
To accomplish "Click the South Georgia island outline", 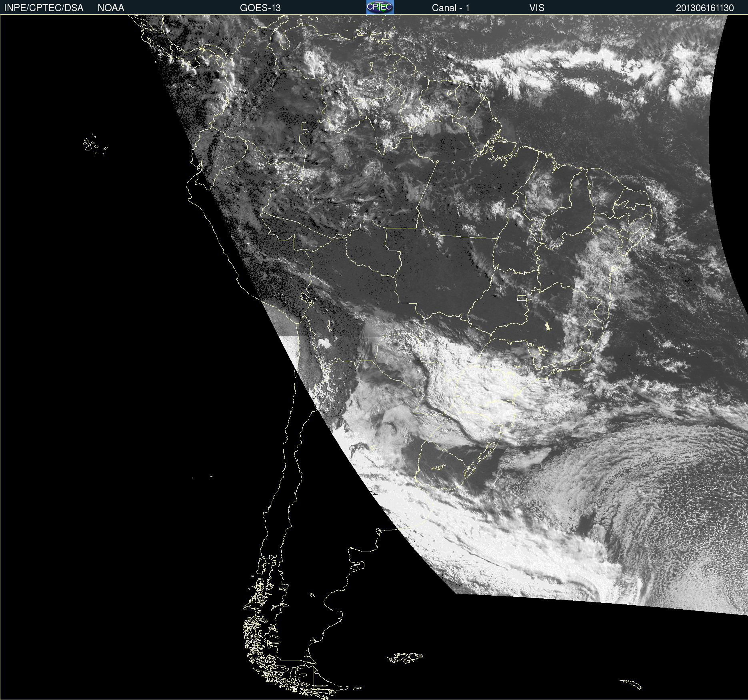I will pos(631,684).
